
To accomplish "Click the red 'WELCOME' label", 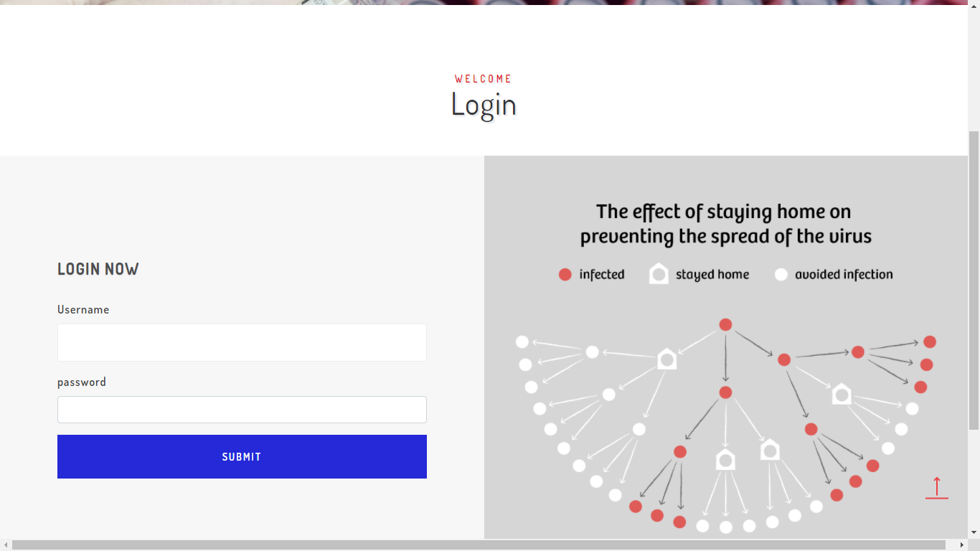I will click(483, 79).
